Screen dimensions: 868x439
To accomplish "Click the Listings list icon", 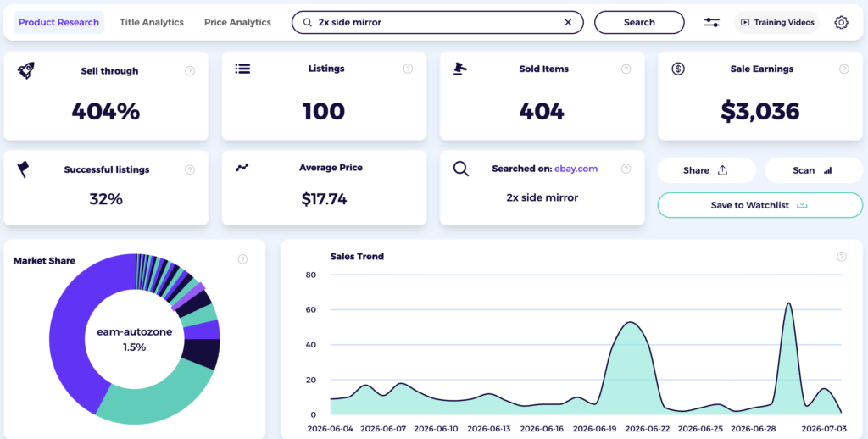I will (242, 69).
